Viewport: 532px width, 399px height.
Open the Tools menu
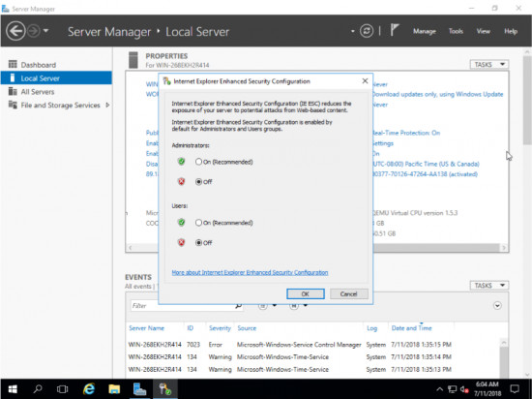click(456, 31)
